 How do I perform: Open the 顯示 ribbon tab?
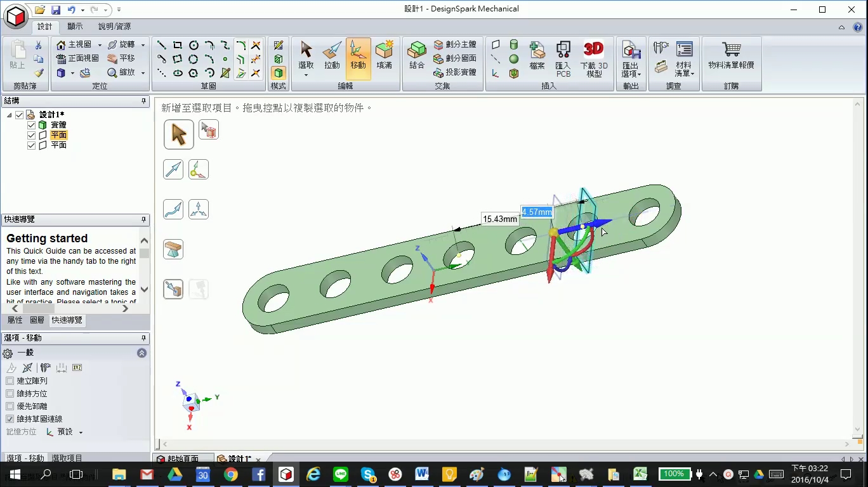(75, 27)
